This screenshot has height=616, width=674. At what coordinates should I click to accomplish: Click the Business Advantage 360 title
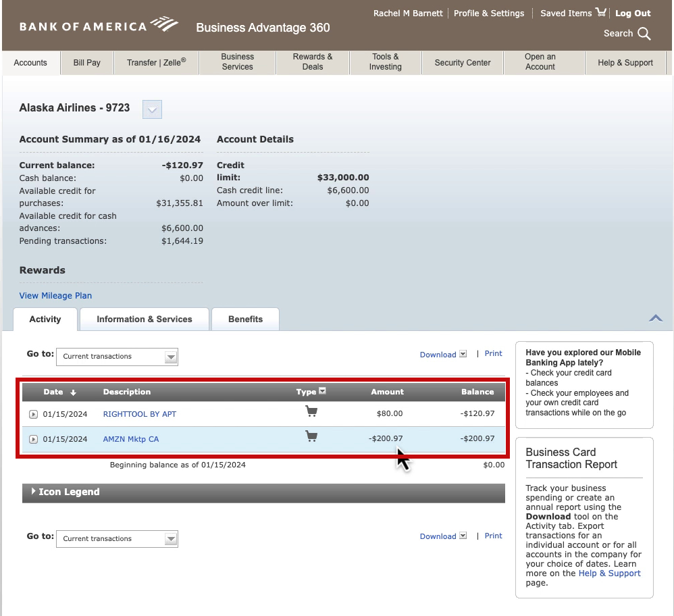click(263, 28)
